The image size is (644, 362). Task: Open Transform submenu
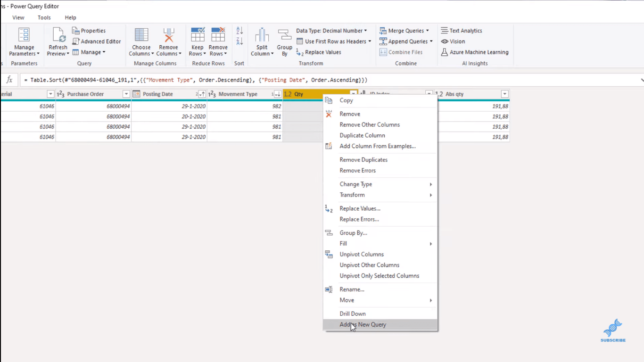pyautogui.click(x=380, y=195)
